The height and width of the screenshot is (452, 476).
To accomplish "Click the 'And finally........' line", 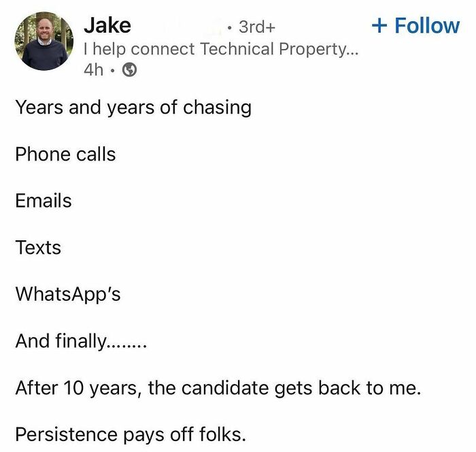I will (x=81, y=341).
